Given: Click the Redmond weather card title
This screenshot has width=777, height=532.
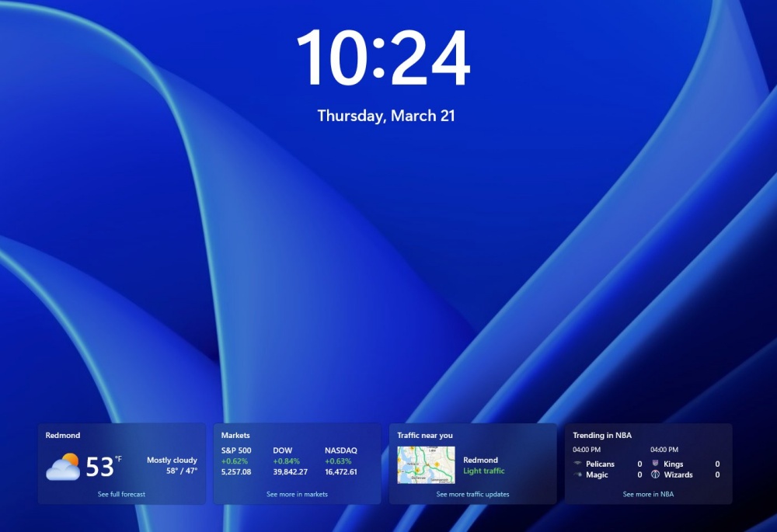Looking at the screenshot, I should point(62,435).
